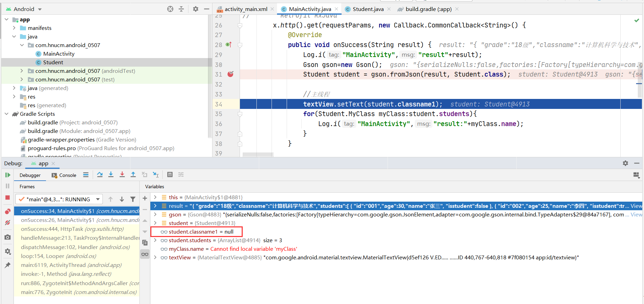The height and width of the screenshot is (304, 644).
Task: Select the Console tab
Action: click(64, 175)
